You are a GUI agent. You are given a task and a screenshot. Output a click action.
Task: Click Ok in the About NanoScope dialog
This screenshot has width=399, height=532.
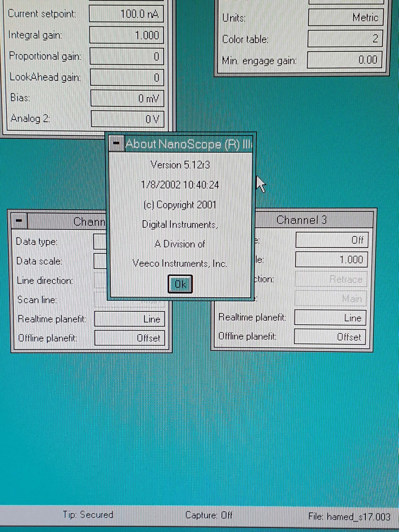pyautogui.click(x=180, y=284)
